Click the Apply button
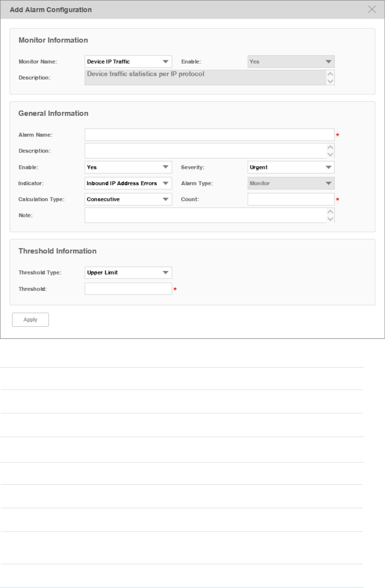Viewport: 385px width, 588px height. [x=30, y=320]
